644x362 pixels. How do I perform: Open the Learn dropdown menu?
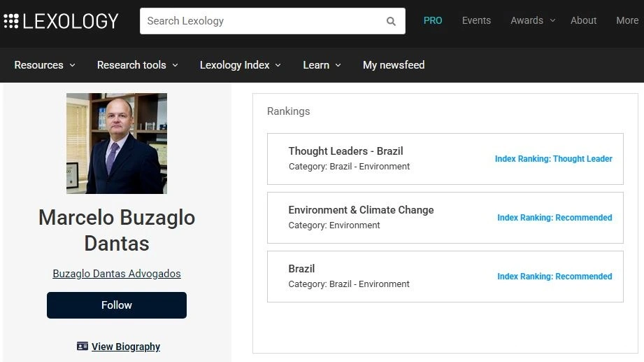tap(322, 65)
